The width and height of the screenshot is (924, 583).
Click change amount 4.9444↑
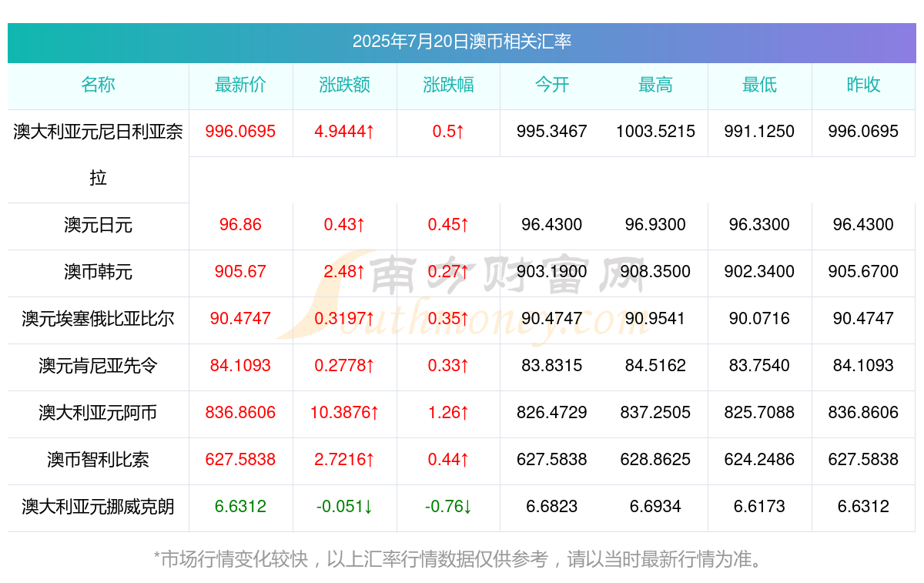coord(345,132)
